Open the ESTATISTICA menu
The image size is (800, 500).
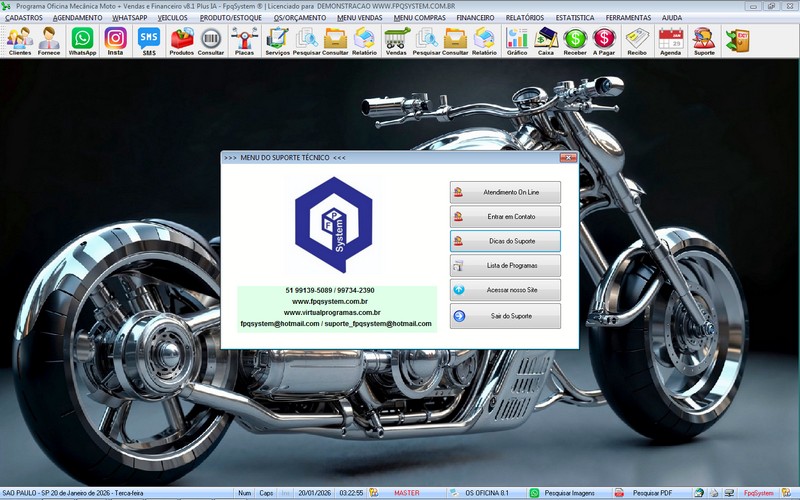[575, 18]
